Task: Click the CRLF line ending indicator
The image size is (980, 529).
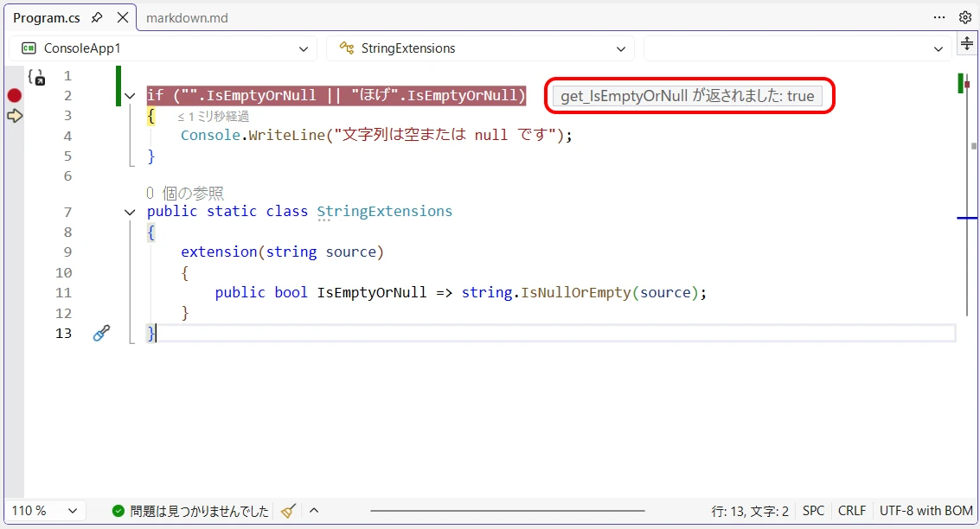Action: click(851, 511)
